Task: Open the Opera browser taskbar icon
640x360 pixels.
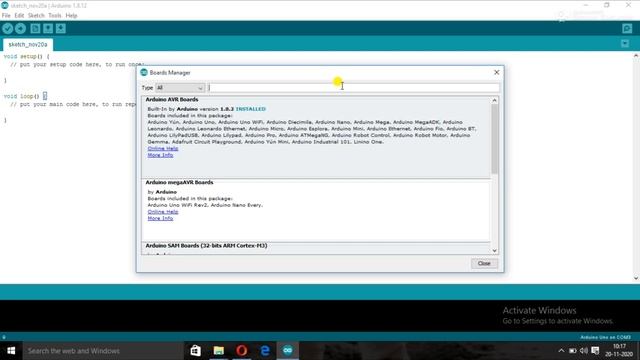Action: pos(242,351)
